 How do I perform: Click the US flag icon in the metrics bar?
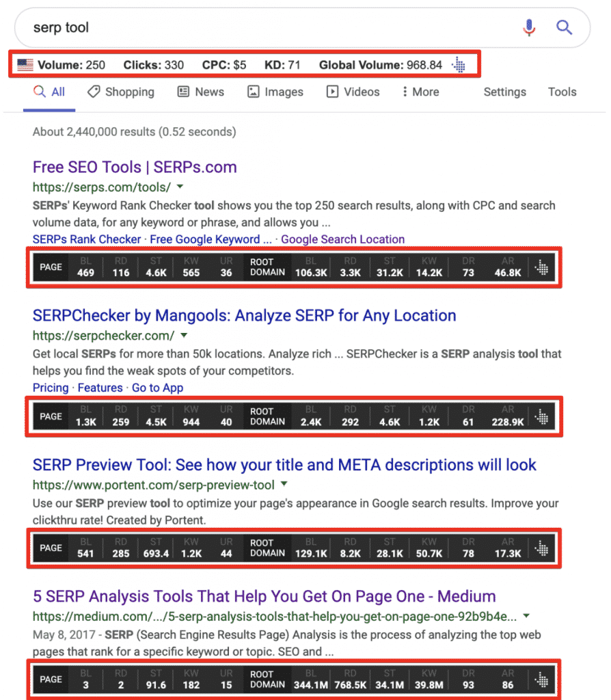(x=25, y=65)
